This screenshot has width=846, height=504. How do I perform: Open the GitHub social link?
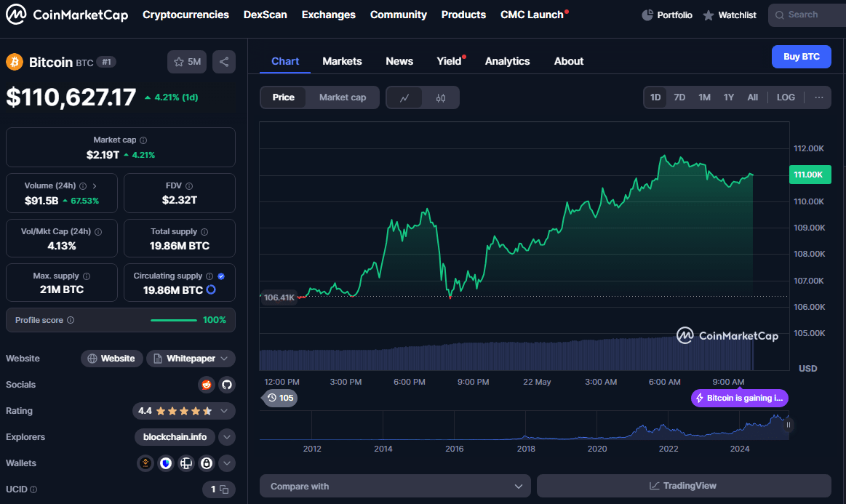coord(227,385)
